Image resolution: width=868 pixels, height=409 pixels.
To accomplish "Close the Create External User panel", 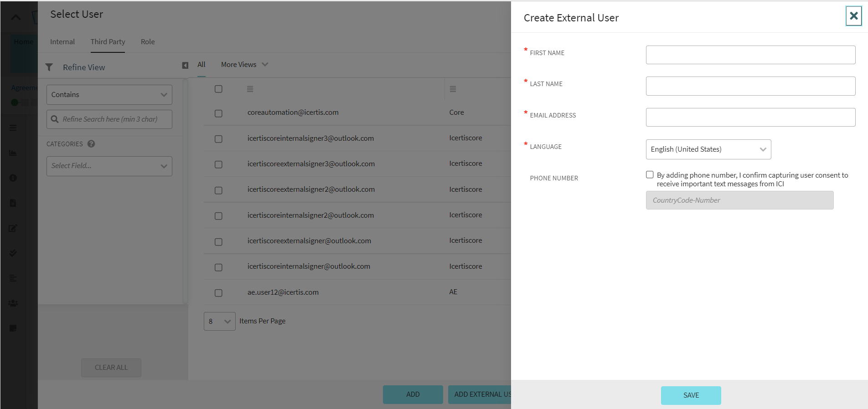I will pos(853,16).
